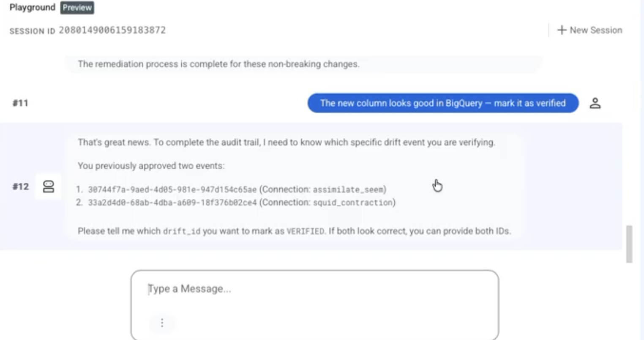644x340 pixels.
Task: Click the message number #12 label
Action: click(x=20, y=186)
